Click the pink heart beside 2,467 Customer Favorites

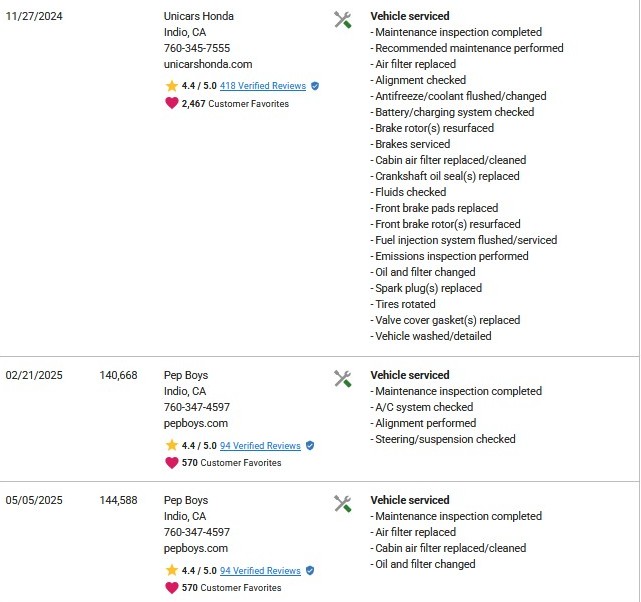[x=172, y=103]
